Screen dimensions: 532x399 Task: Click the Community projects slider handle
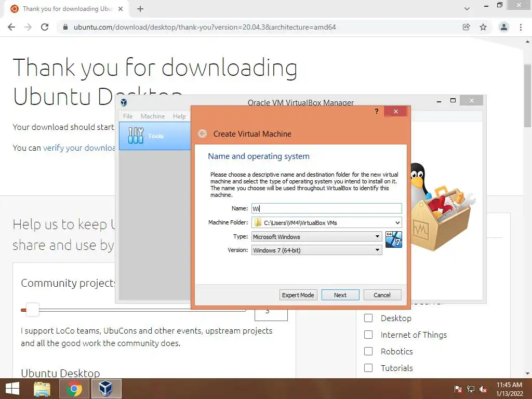point(33,310)
